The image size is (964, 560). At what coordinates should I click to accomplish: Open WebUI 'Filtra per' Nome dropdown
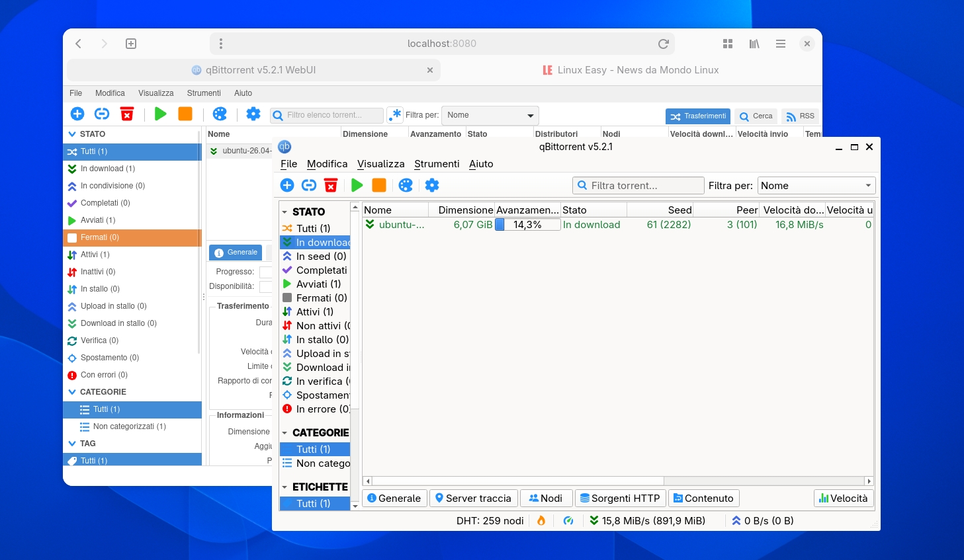tap(490, 115)
